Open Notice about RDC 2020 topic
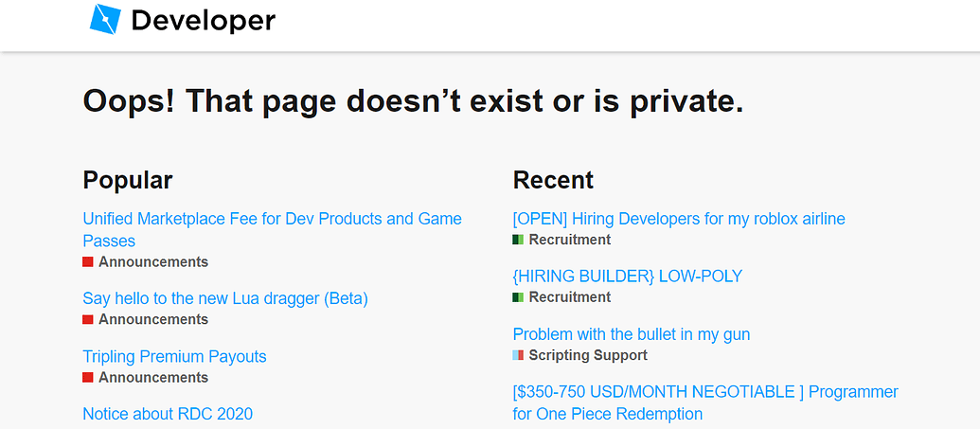Image resolution: width=980 pixels, height=429 pixels. tap(168, 413)
